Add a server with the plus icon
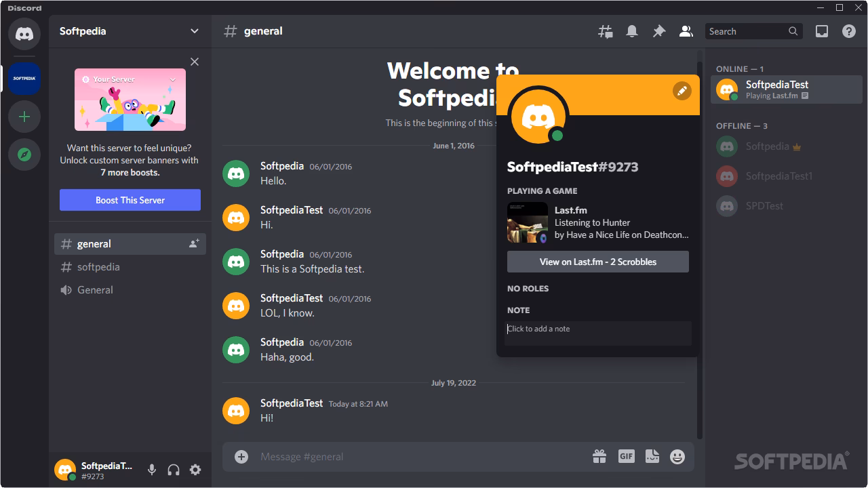Screen dimensions: 868x488 click(x=24, y=116)
